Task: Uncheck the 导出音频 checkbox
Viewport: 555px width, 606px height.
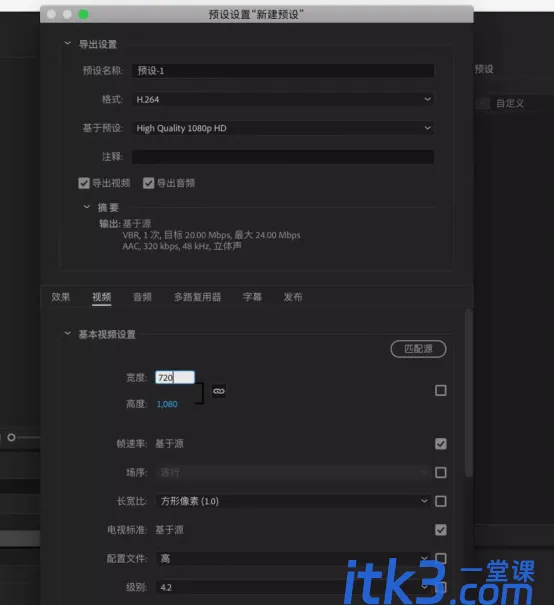Action: [x=148, y=183]
